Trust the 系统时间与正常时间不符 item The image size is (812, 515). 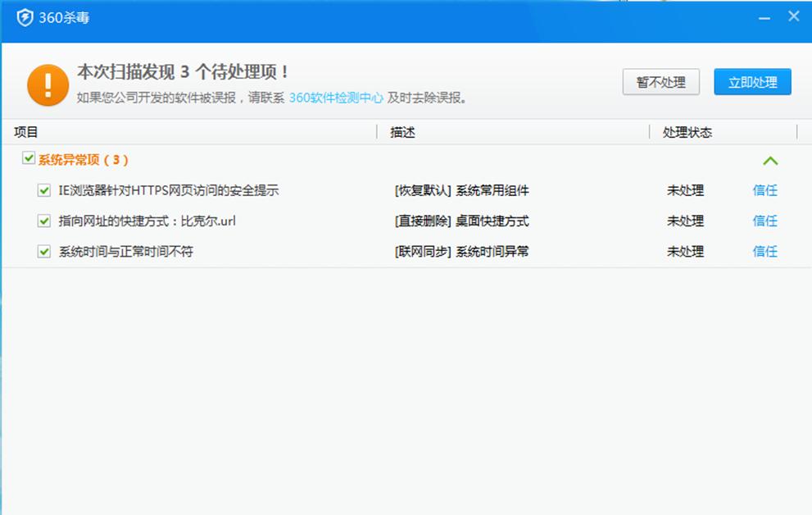(764, 252)
